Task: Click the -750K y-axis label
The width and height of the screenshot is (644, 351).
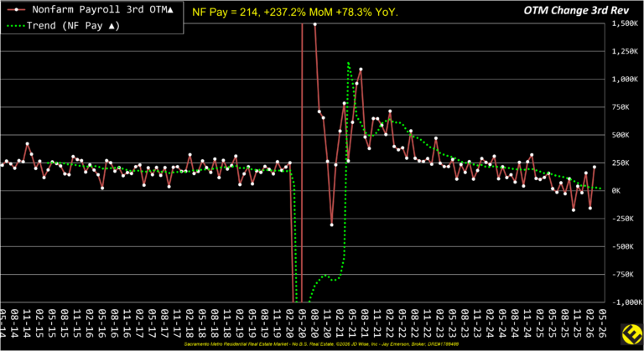Action: (622, 275)
